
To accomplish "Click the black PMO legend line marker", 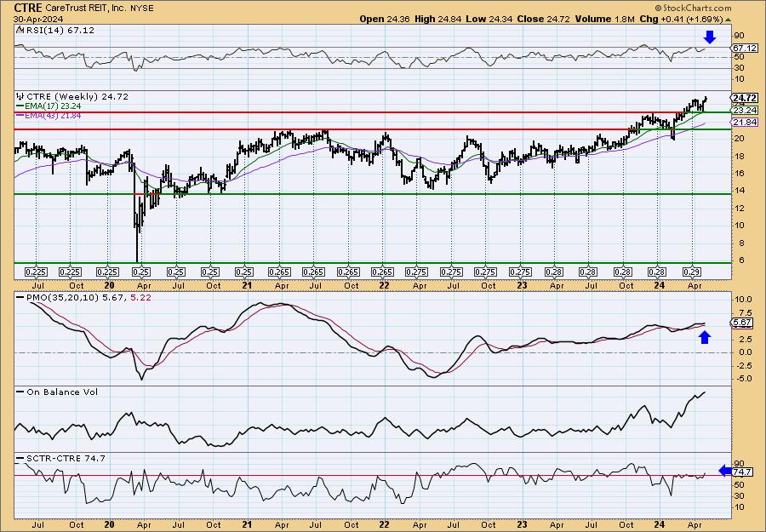I will pyautogui.click(x=20, y=297).
